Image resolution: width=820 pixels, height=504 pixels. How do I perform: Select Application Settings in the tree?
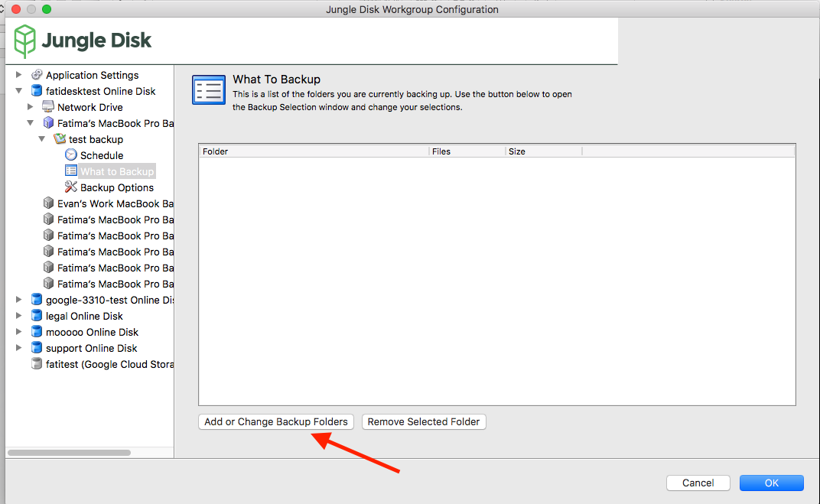(92, 75)
